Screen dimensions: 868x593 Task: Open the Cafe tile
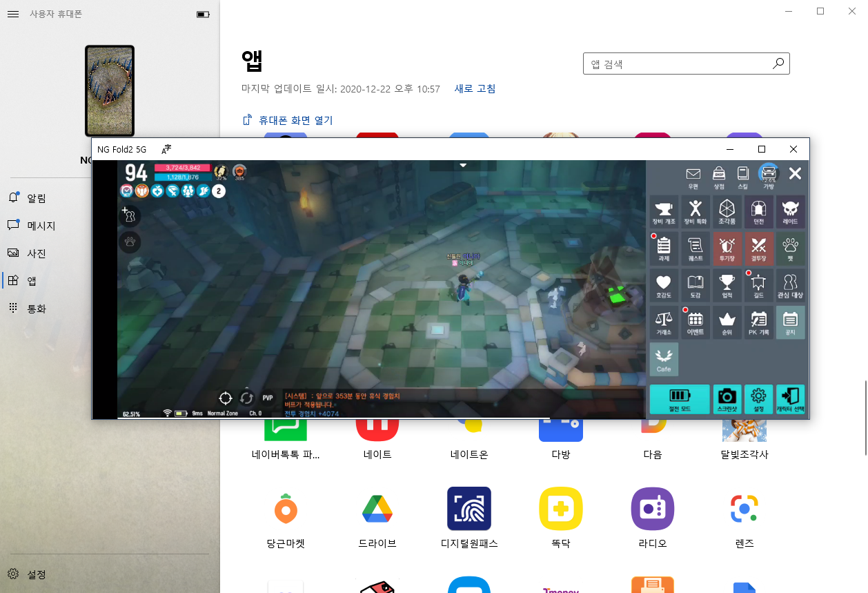pyautogui.click(x=664, y=360)
